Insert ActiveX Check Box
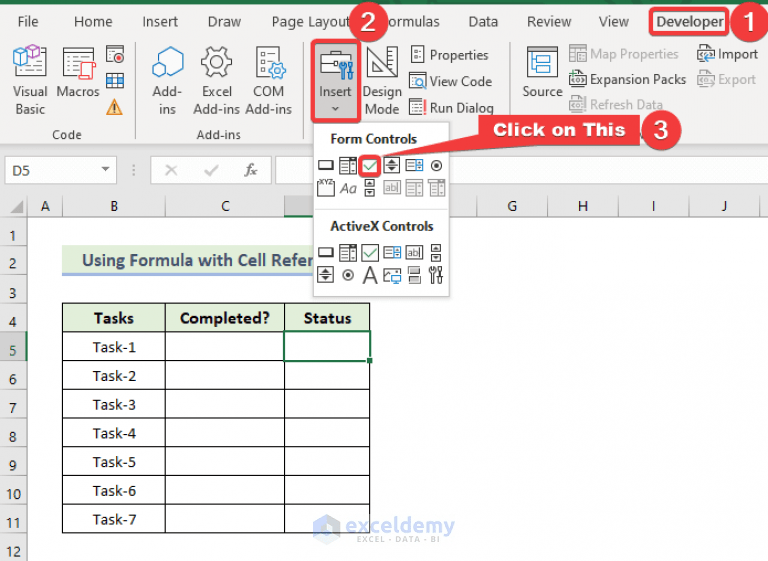The height and width of the screenshot is (561, 768). [x=370, y=253]
